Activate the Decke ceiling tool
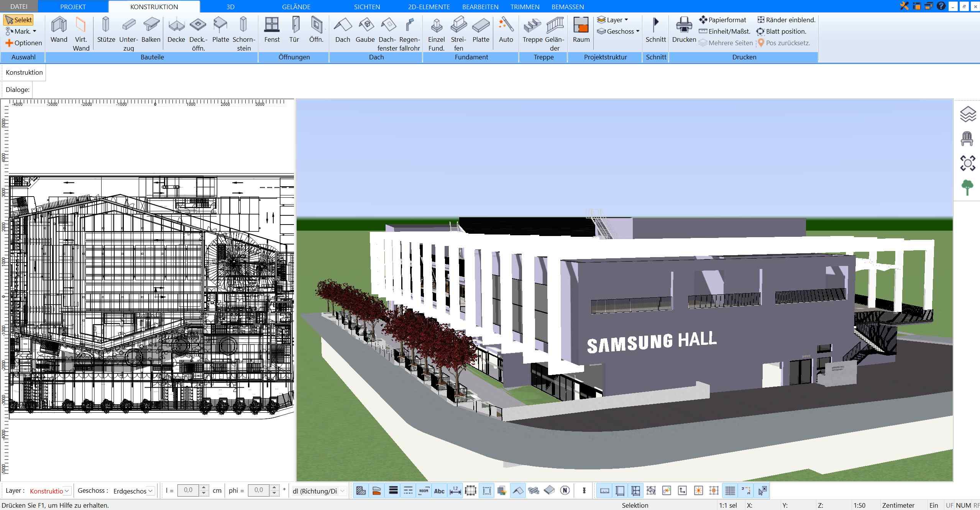The image size is (980, 510). click(x=176, y=30)
